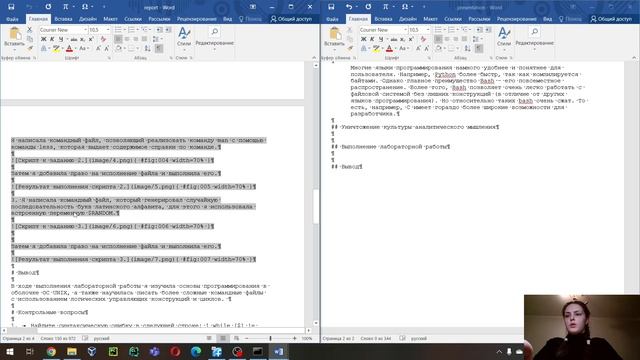The width and height of the screenshot is (640, 360).
Task: Redo the last action in the report window
Action: pos(48,7)
